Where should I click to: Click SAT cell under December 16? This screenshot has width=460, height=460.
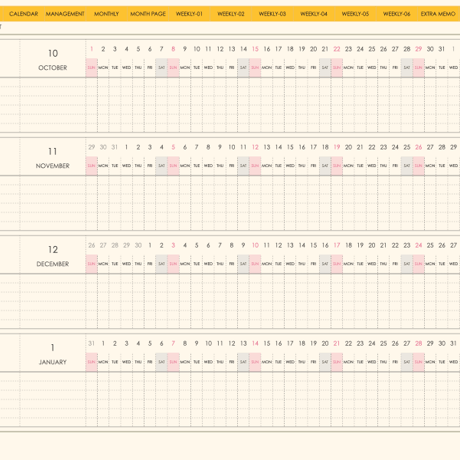pos(325,264)
